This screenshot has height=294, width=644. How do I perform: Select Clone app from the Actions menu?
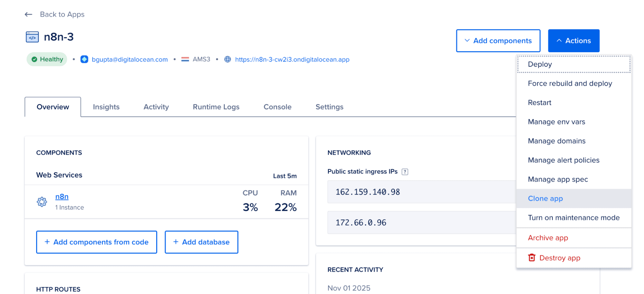click(545, 198)
